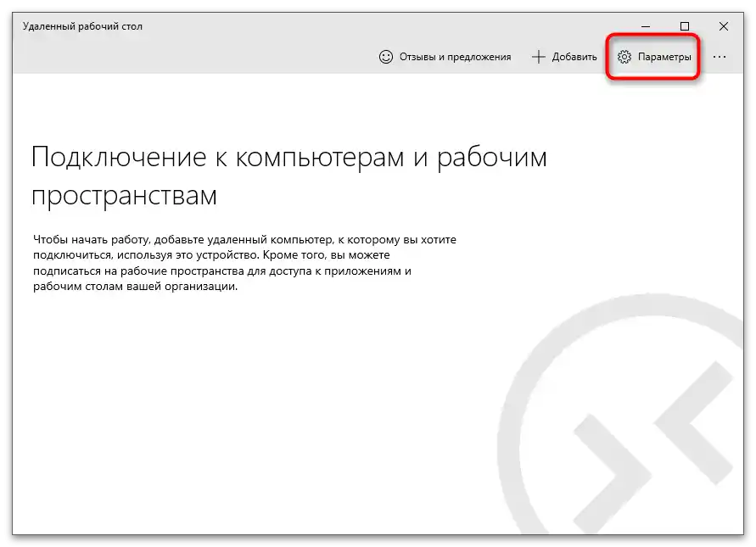Click the heading Подключение к компьютерам

[289, 176]
